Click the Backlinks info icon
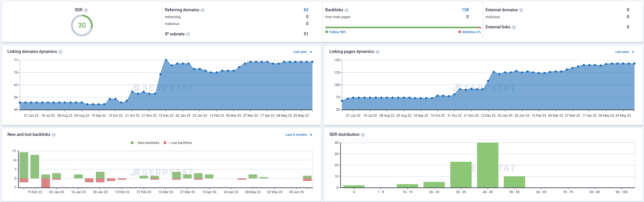 click(x=347, y=10)
